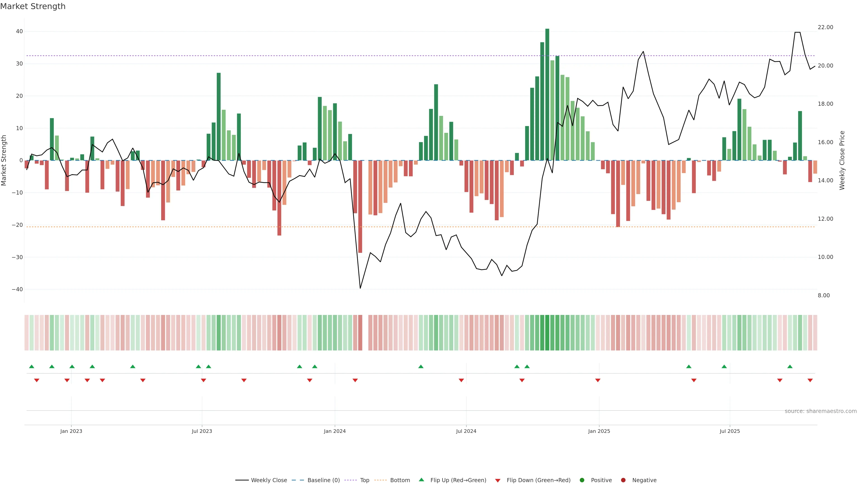This screenshot has width=868, height=488.
Task: Click the first red flip-down triangle marker
Action: [x=37, y=380]
